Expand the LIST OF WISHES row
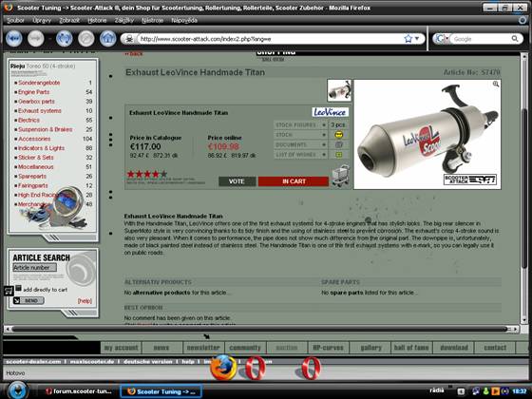The width and height of the screenshot is (532, 399). click(x=300, y=155)
